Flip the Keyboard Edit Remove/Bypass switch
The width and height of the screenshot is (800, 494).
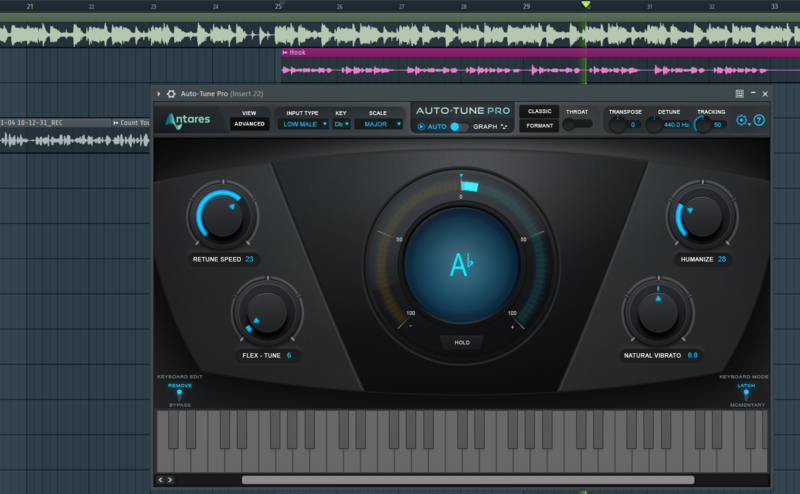pos(180,394)
